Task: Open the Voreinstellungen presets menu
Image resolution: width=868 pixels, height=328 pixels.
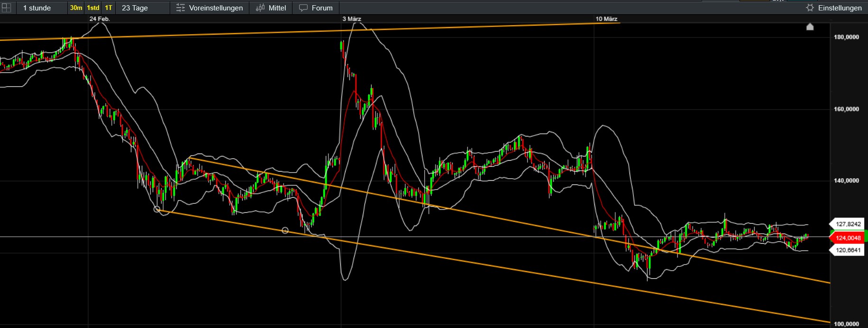Action: 210,8
